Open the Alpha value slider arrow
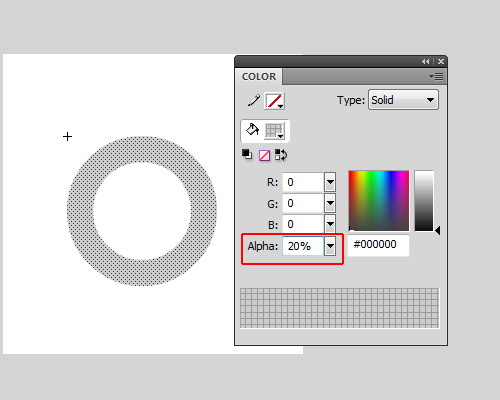The width and height of the screenshot is (500, 400). tap(330, 246)
